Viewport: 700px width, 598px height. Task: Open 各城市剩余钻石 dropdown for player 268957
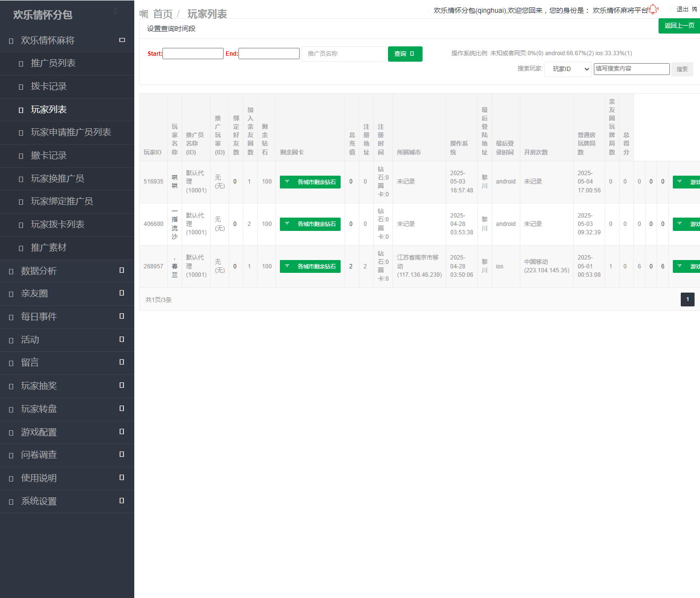[x=310, y=266]
